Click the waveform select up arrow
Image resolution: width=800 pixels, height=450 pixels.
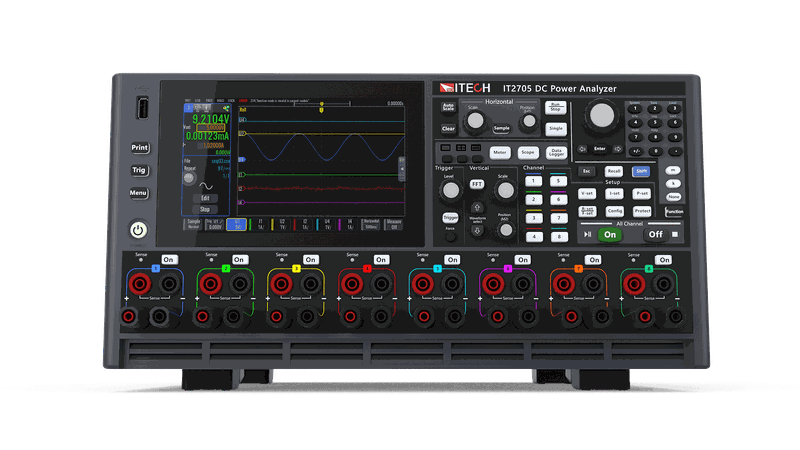click(477, 208)
